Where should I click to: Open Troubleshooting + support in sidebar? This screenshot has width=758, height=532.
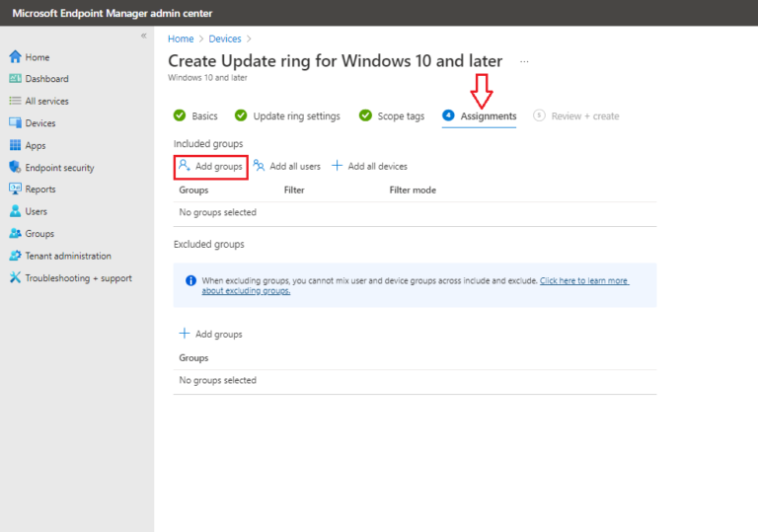tap(78, 278)
